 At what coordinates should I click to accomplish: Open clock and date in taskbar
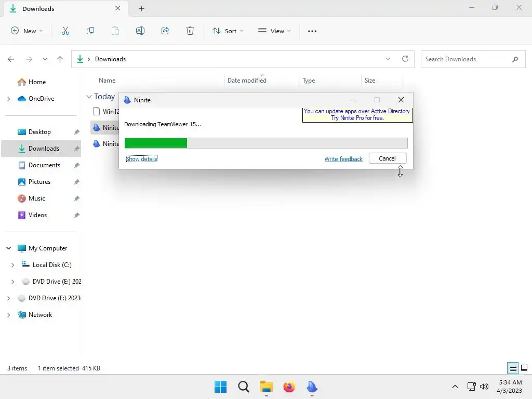[x=510, y=387]
